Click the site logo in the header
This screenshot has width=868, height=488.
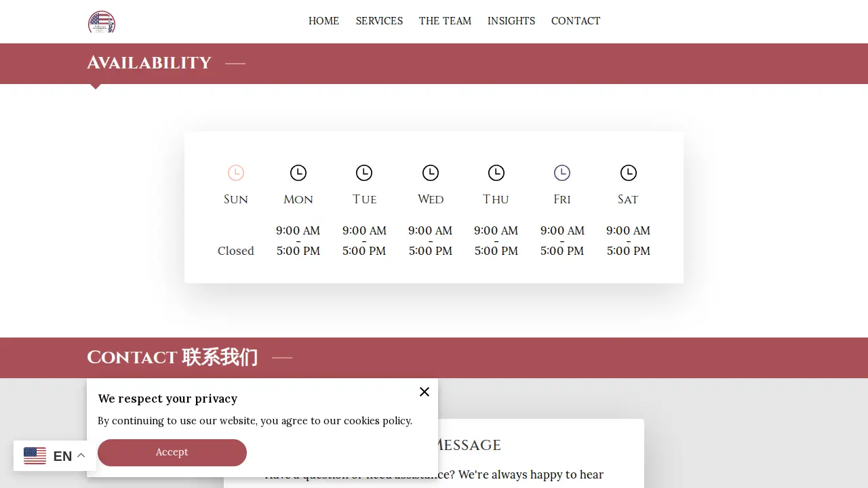(102, 22)
